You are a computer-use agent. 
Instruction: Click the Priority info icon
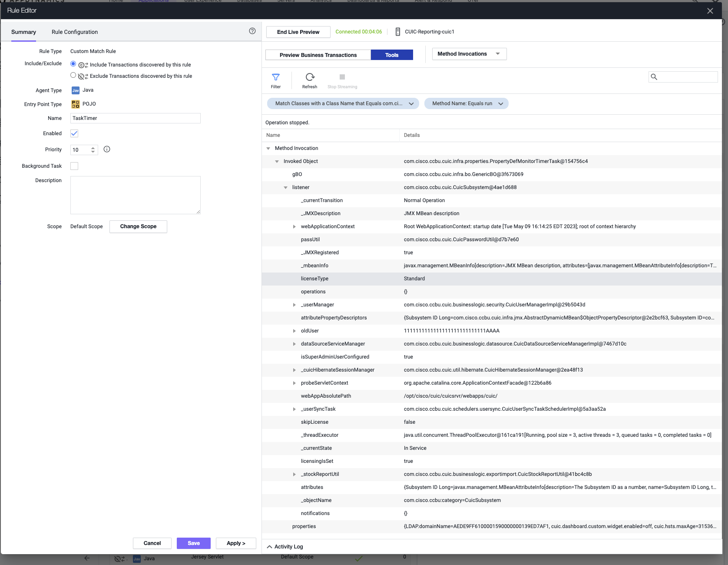point(107,149)
